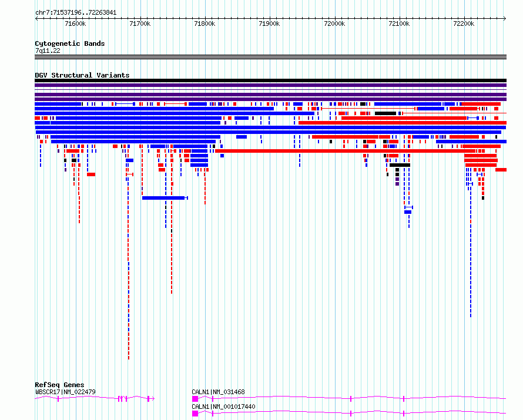Click the WBSCR17 gene end arrow
This screenshot has height=420, width=523.
coord(152,399)
